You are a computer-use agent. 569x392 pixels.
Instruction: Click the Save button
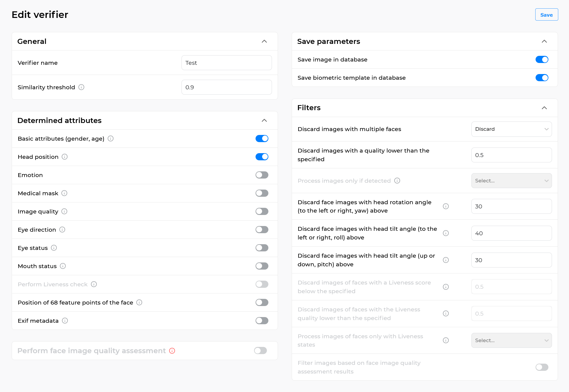click(x=546, y=14)
